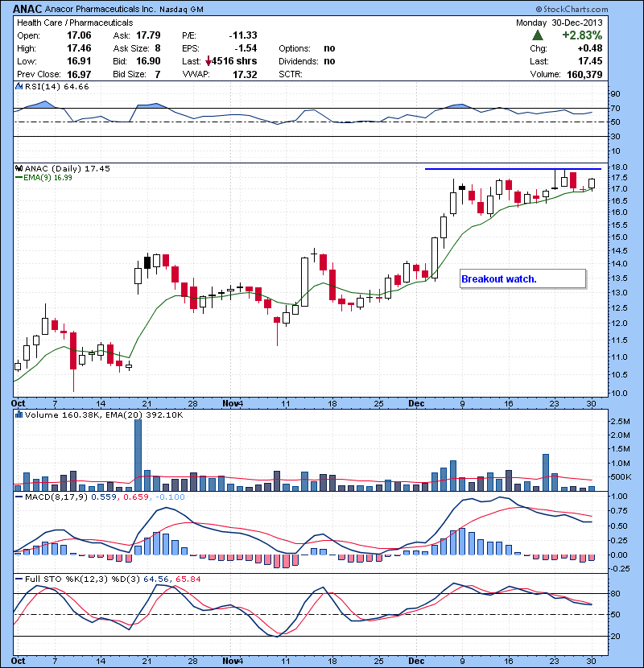This screenshot has height=668, width=644.
Task: Click the Full STO legend line marker
Action: tap(19, 579)
